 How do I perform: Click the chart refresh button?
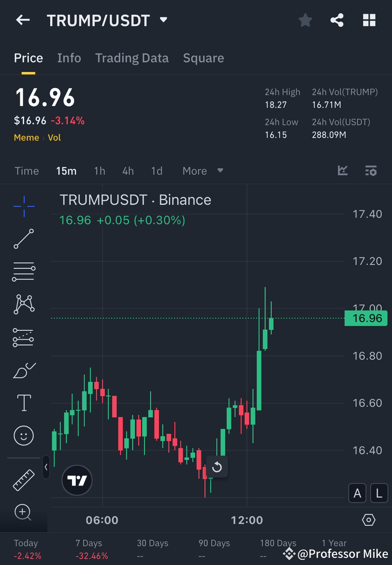click(x=217, y=467)
